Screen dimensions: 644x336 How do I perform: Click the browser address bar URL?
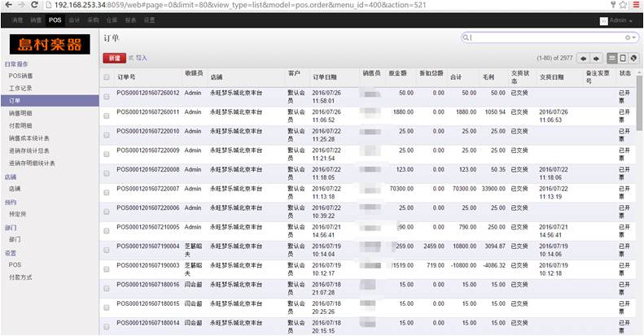pos(240,5)
